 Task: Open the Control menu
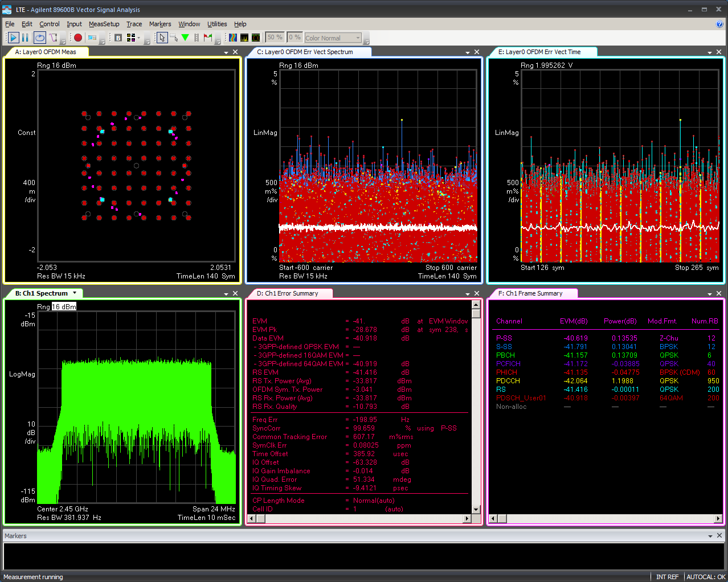[50, 24]
